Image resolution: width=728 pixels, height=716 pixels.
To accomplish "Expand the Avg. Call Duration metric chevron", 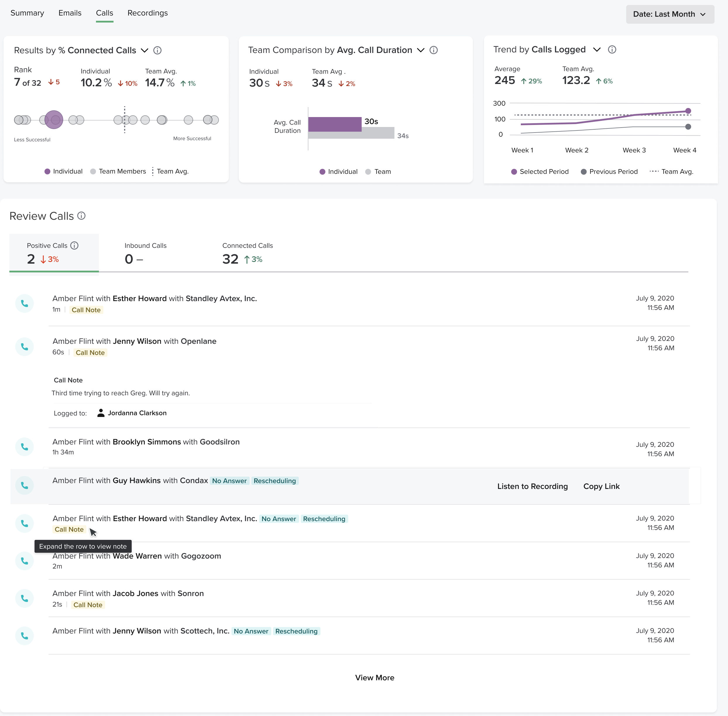I will tap(421, 50).
